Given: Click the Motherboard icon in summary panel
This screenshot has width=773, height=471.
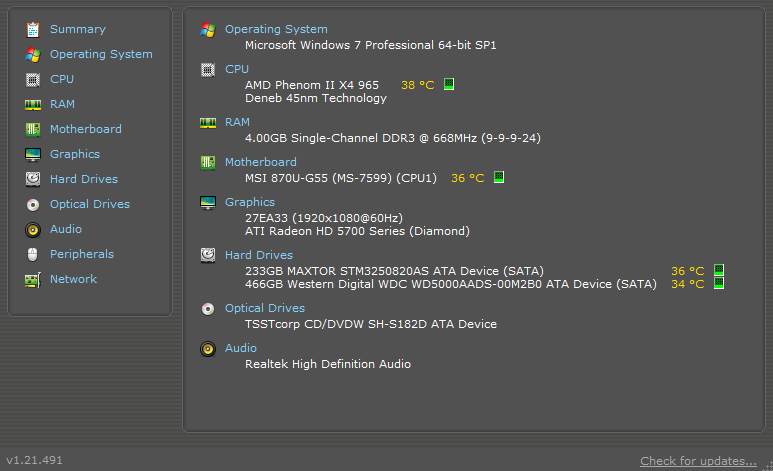Looking at the screenshot, I should 208,162.
